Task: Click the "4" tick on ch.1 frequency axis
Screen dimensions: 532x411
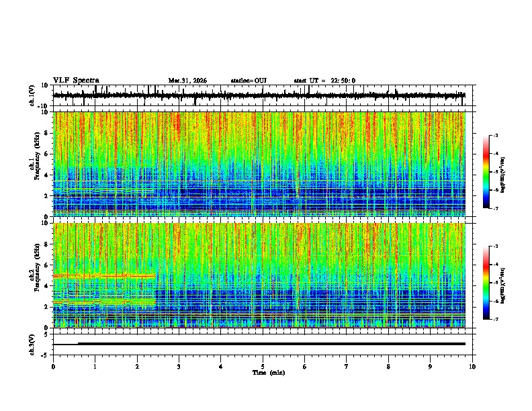Action: click(47, 175)
